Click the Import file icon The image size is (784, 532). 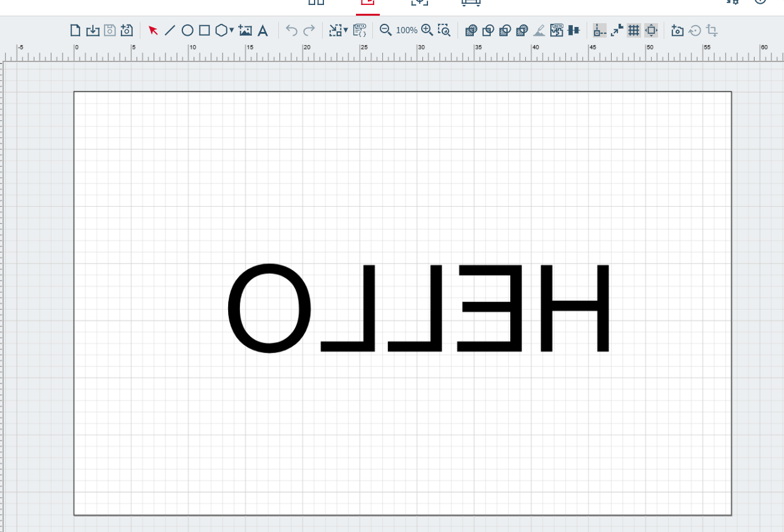93,30
